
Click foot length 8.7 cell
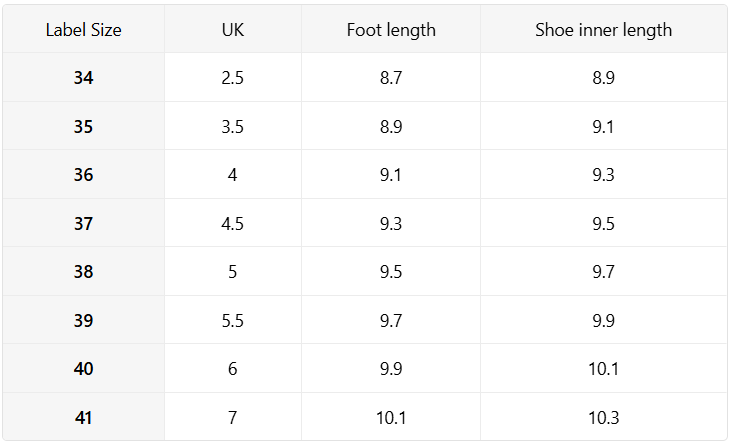[x=391, y=78]
